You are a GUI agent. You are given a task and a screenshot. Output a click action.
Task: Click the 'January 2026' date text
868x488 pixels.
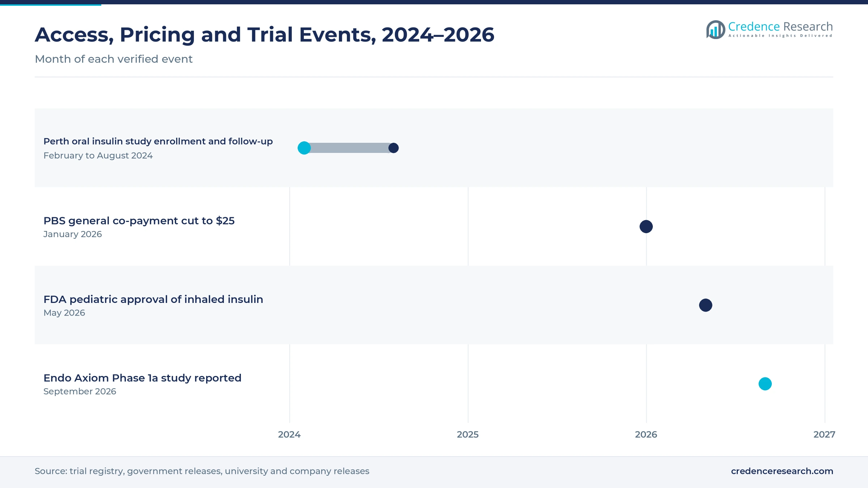(73, 234)
